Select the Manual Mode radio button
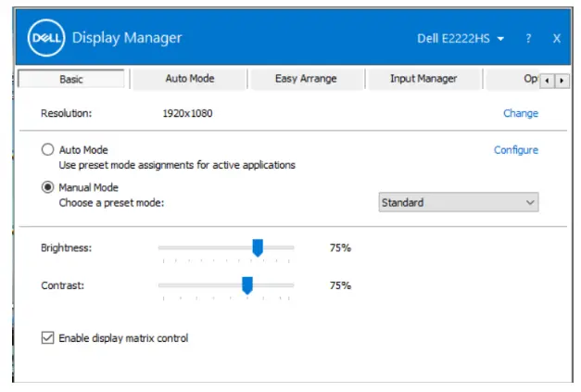581x392 pixels. coord(47,187)
